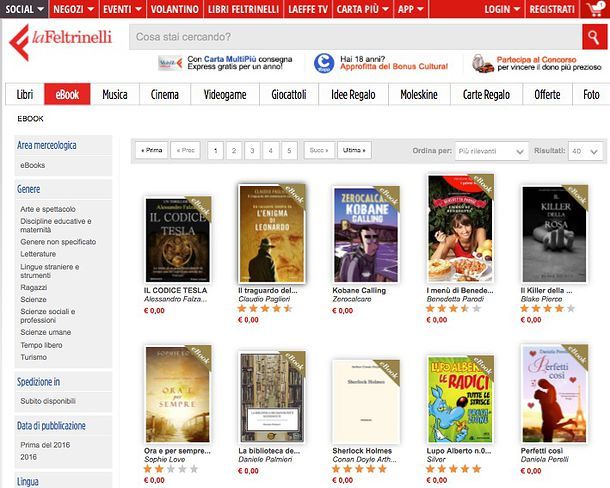Click the laFeltrinelli logo
The width and height of the screenshot is (610, 488).
coord(60,42)
